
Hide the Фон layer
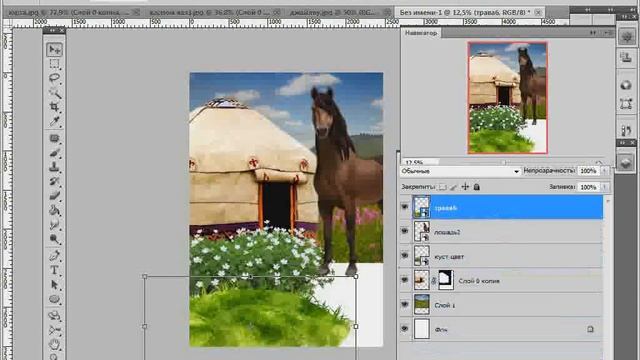click(x=404, y=329)
